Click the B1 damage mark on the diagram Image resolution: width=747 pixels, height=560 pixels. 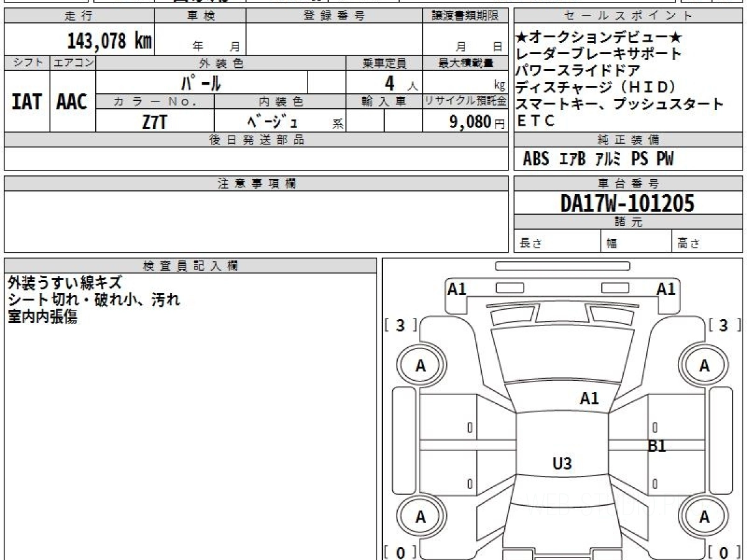click(x=657, y=446)
